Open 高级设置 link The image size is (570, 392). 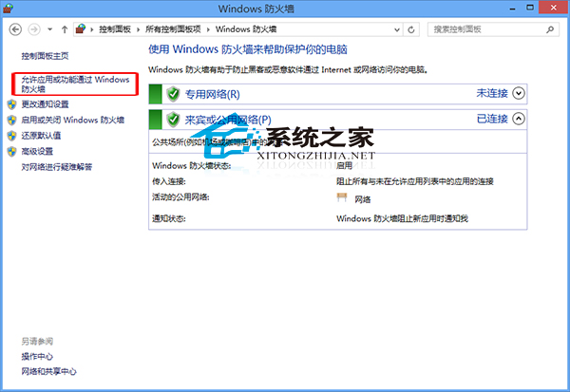(37, 151)
